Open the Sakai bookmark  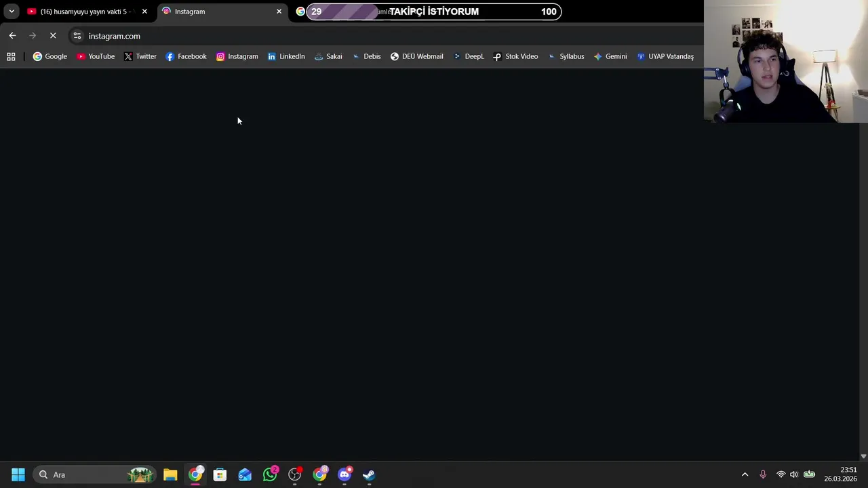328,56
